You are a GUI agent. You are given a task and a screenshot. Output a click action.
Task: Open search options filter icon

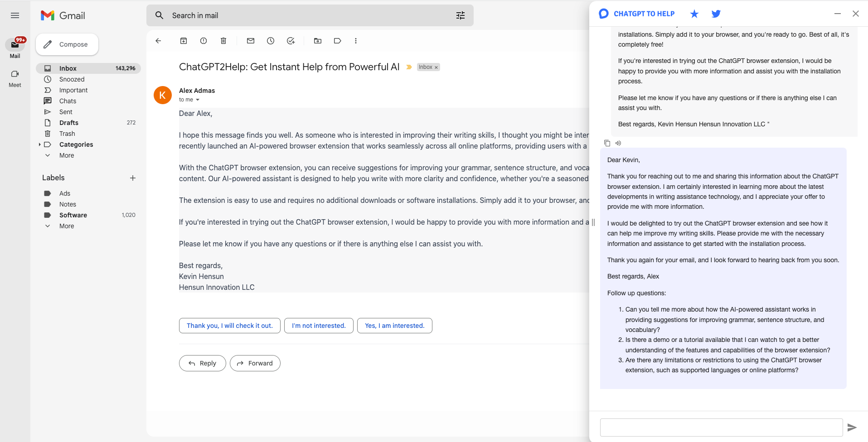461,15
